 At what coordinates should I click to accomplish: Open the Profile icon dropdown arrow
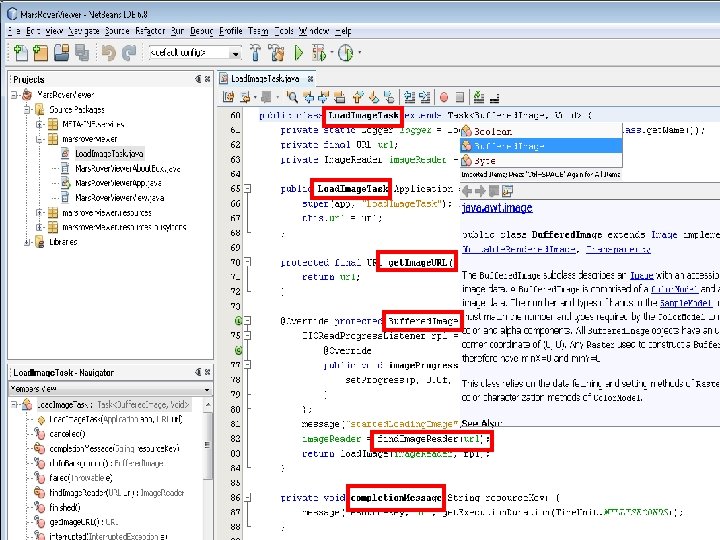(359, 53)
